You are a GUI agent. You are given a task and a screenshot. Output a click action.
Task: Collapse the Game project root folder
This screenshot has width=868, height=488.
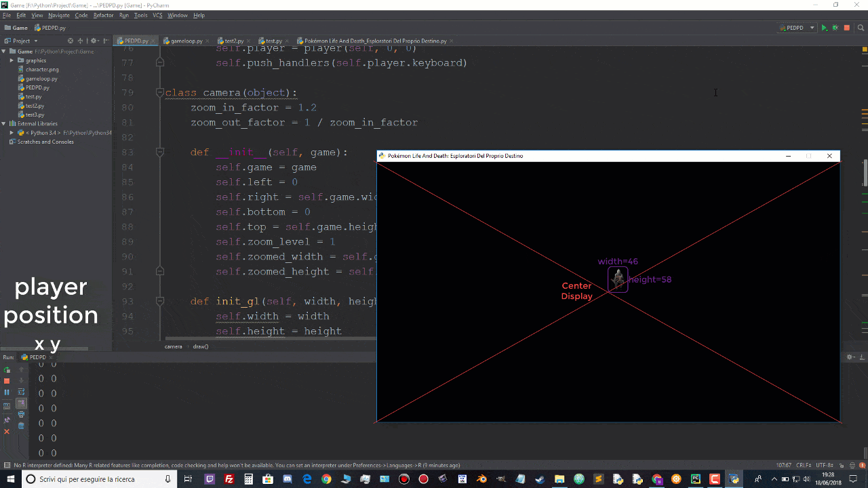[4, 52]
